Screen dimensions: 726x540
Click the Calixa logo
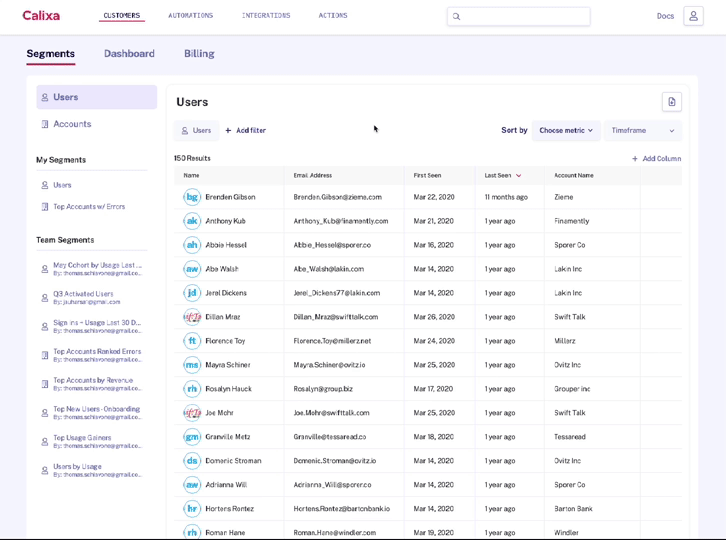(41, 15)
